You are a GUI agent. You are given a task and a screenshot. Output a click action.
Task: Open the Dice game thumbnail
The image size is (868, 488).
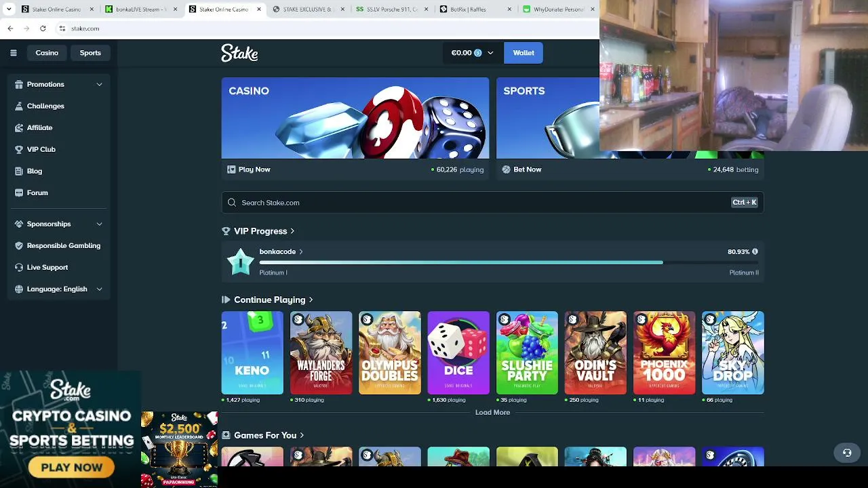[458, 352]
